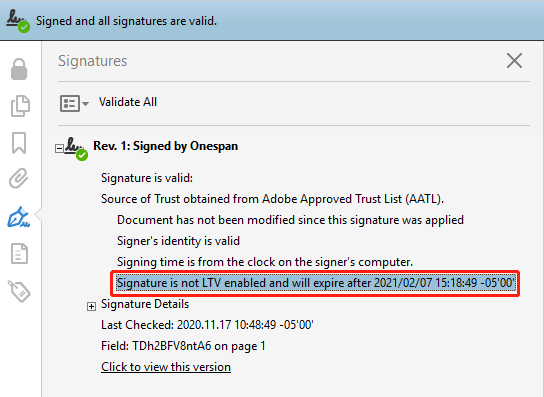Open the Tags sidebar icon
This screenshot has width=544, height=397.
[x=19, y=291]
